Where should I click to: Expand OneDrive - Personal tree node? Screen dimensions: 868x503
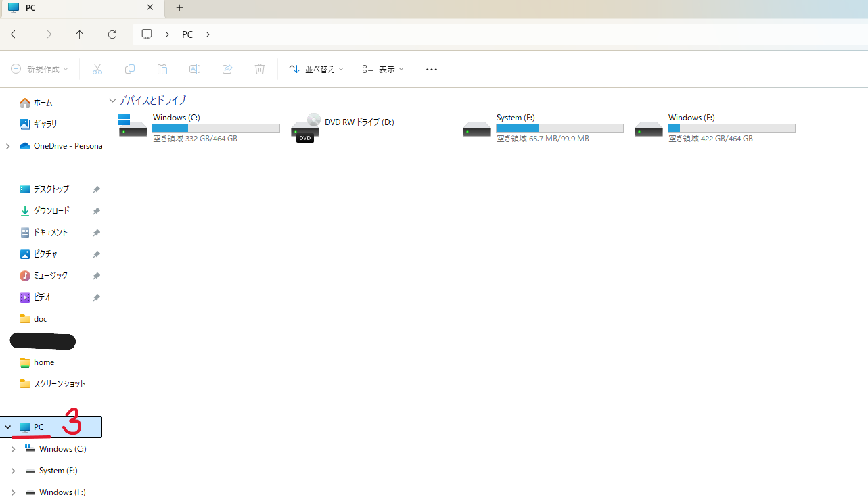7,146
